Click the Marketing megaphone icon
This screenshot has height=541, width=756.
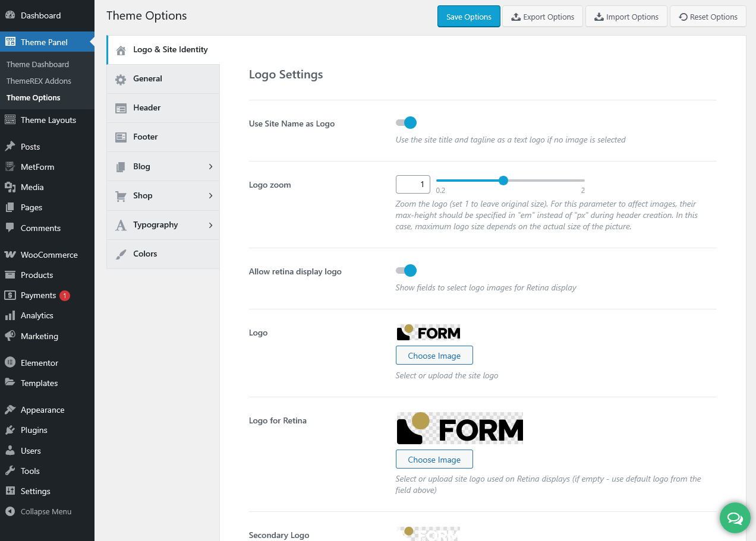click(10, 336)
